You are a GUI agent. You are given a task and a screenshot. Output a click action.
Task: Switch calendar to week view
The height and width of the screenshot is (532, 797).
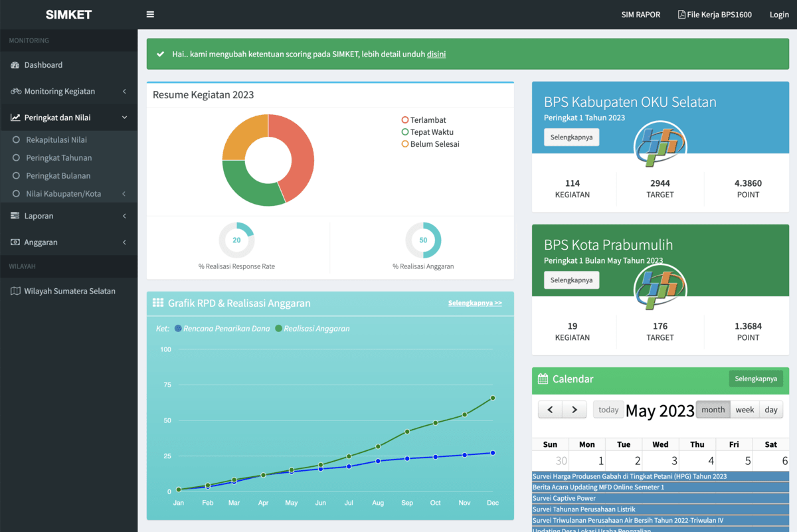(x=745, y=410)
